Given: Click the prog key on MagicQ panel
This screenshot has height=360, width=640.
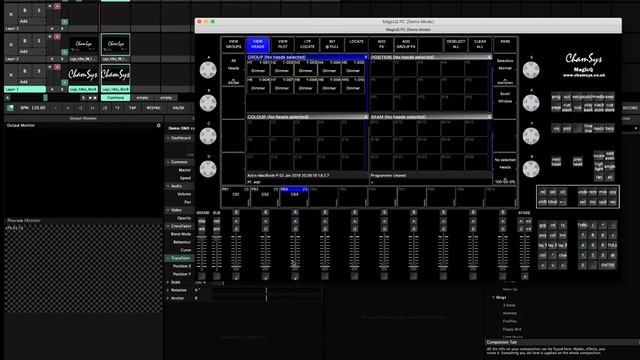Looking at the screenshot, I should click(x=556, y=97).
